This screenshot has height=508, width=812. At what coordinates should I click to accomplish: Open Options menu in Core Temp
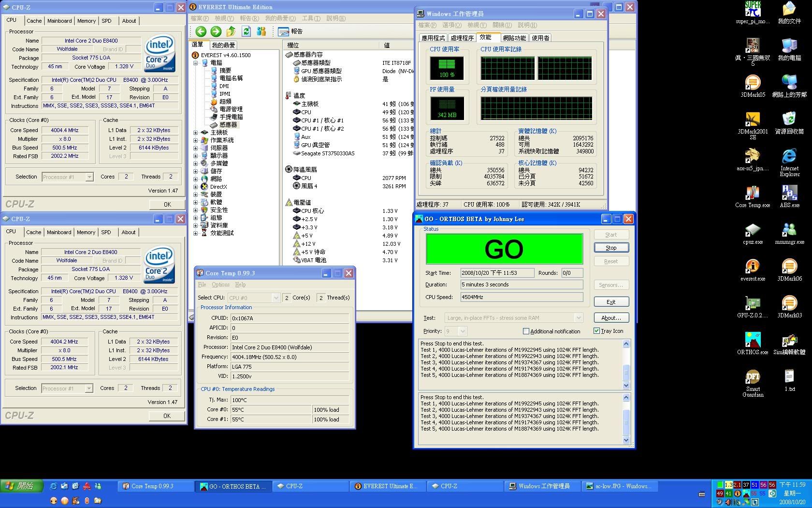tap(220, 284)
